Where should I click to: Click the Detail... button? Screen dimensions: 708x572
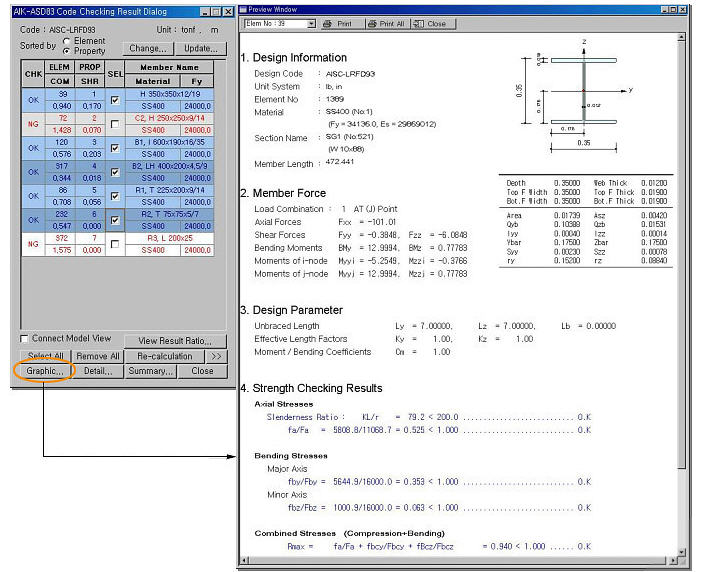(x=98, y=371)
